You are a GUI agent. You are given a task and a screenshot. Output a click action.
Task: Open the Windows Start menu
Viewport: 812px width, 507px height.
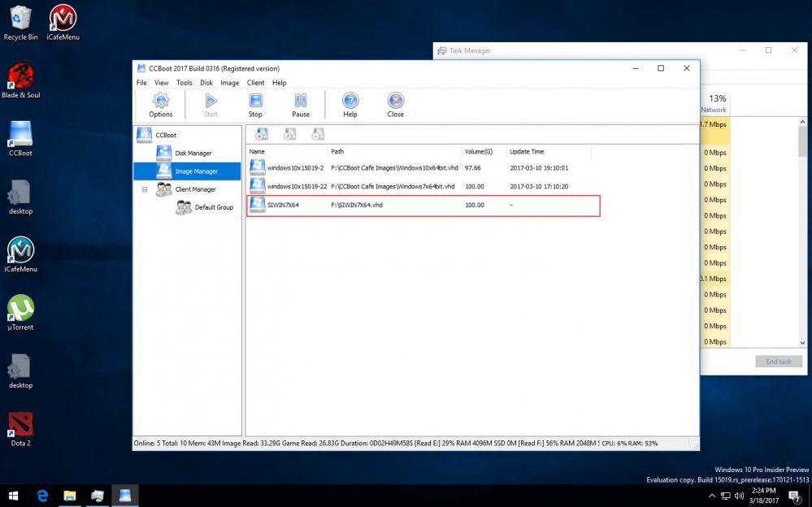click(x=14, y=496)
